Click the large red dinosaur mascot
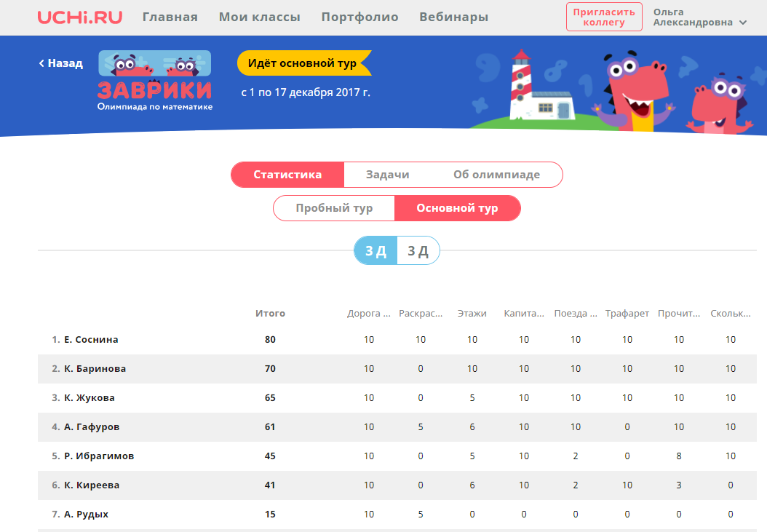Image resolution: width=767 pixels, height=532 pixels. pyautogui.click(x=633, y=92)
